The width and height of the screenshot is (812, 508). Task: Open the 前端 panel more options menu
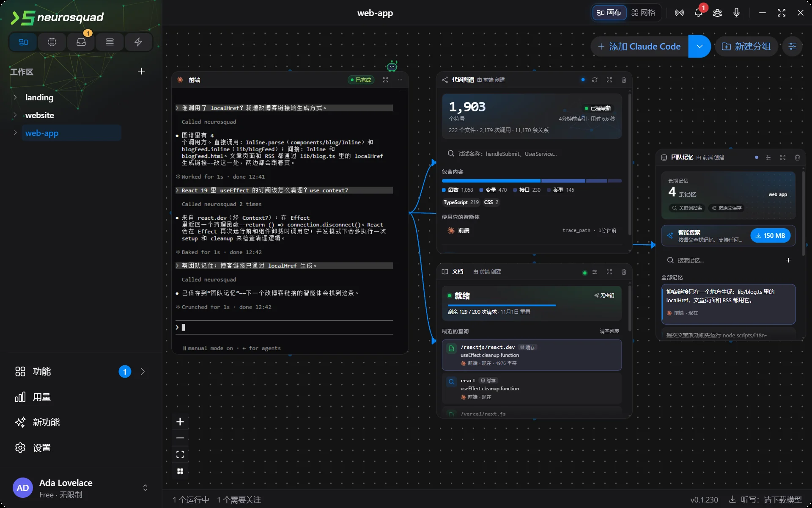tap(400, 80)
